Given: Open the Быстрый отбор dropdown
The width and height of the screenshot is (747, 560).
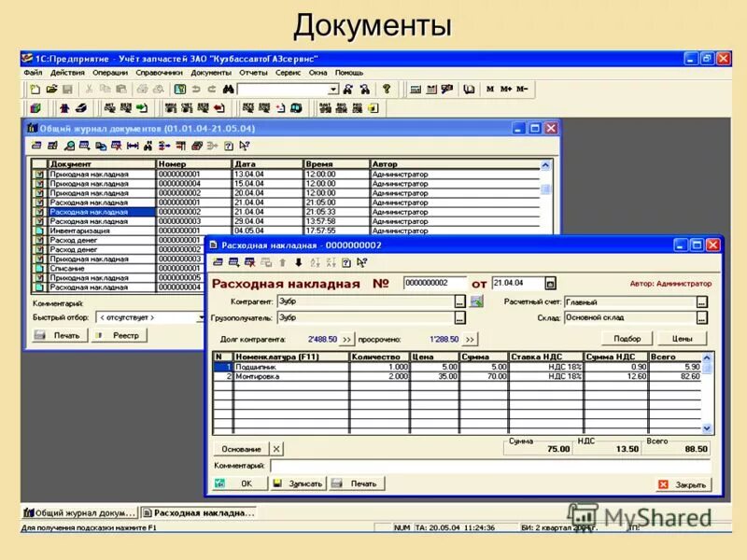Looking at the screenshot, I should pos(202,317).
